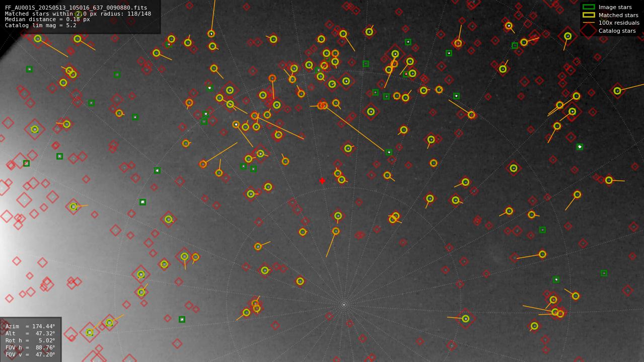This screenshot has height=362, width=644.
Task: Click the yellow Matched stars legend square
Action: (589, 15)
